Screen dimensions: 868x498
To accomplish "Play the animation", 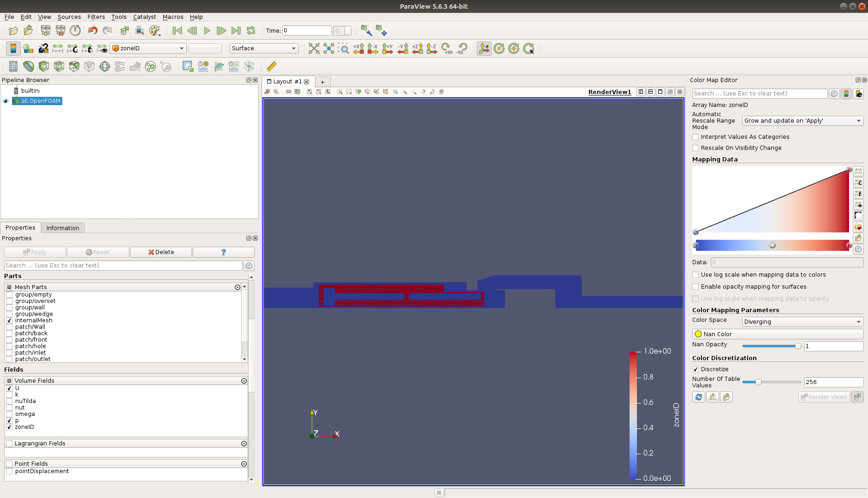I will tap(207, 31).
